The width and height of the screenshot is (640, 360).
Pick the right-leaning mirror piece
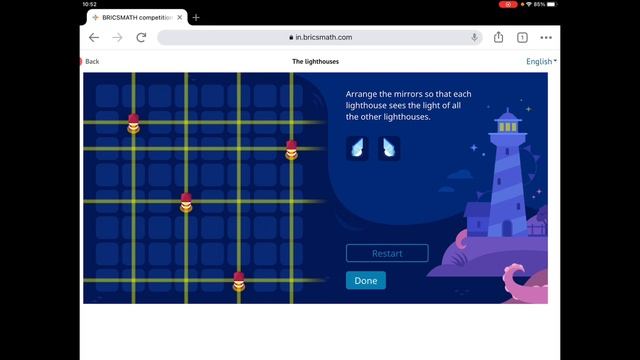[389, 148]
